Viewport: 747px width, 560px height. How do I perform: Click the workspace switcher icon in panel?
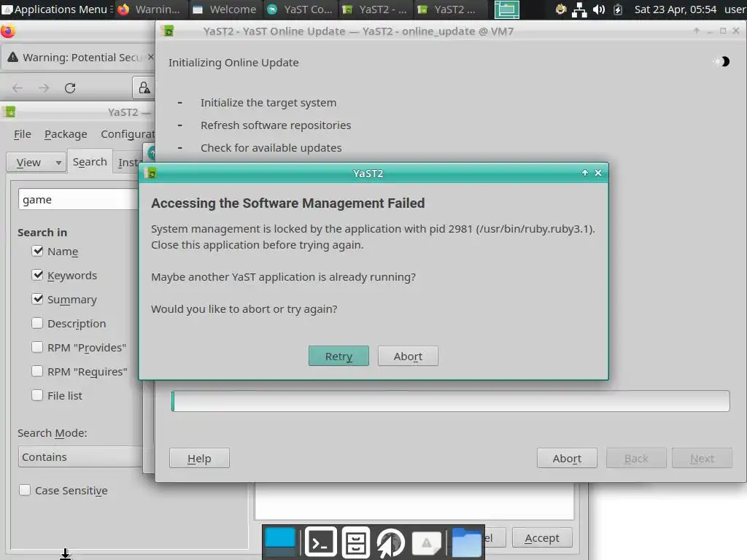click(506, 9)
